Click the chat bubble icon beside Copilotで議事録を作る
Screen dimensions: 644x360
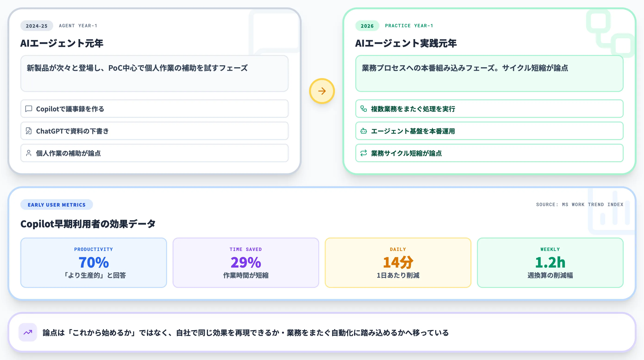pos(29,109)
